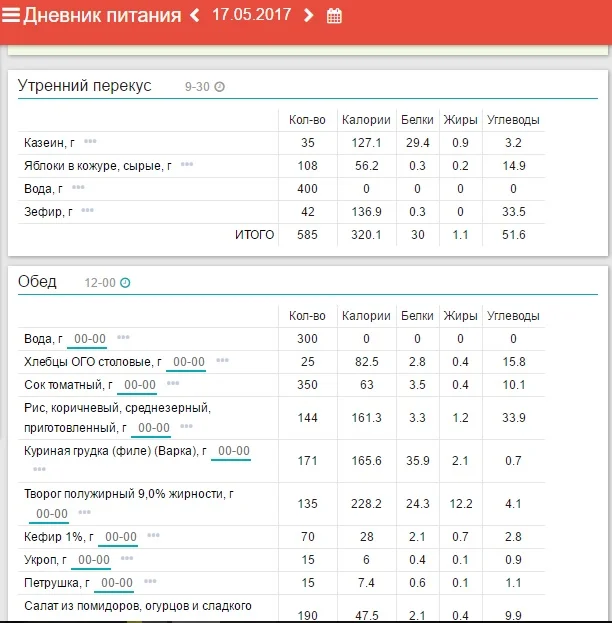Click calories 228.2 for Творог
This screenshot has height=623, width=612.
[x=366, y=504]
